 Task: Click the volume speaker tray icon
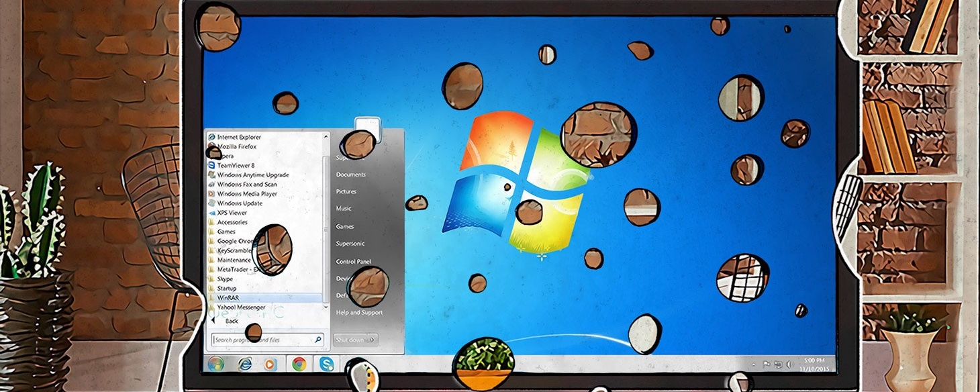789,364
